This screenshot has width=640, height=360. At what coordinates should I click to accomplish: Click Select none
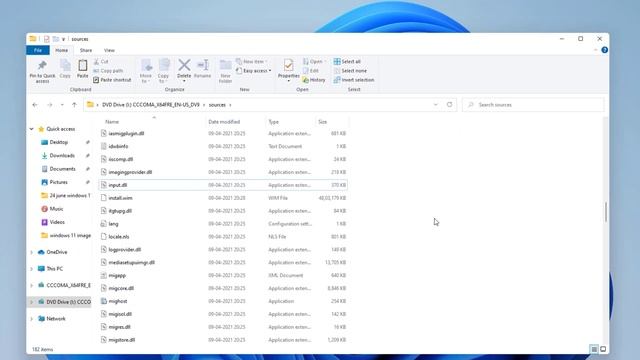(350, 71)
